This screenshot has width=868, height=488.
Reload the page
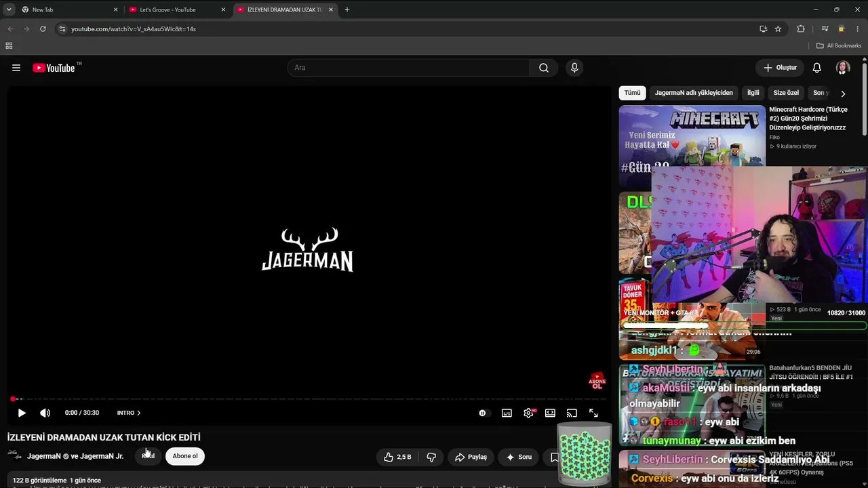pyautogui.click(x=43, y=29)
